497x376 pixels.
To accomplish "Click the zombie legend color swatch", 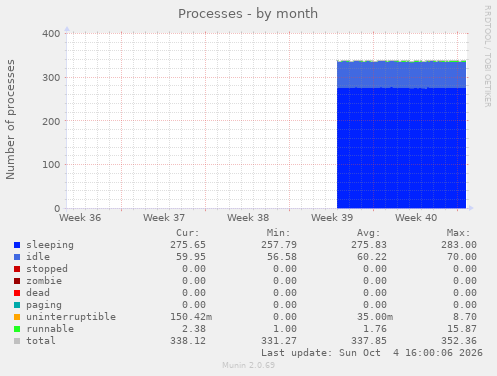I will (x=17, y=281).
